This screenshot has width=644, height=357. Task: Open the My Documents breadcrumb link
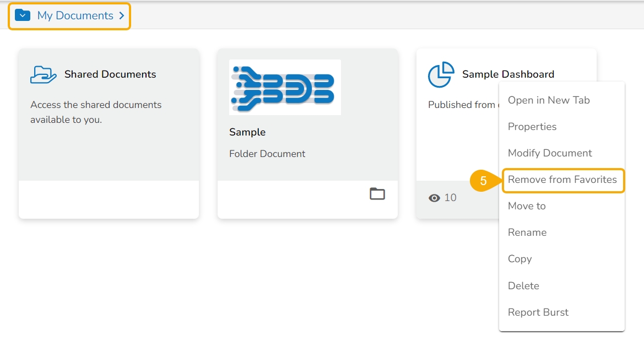(x=75, y=16)
